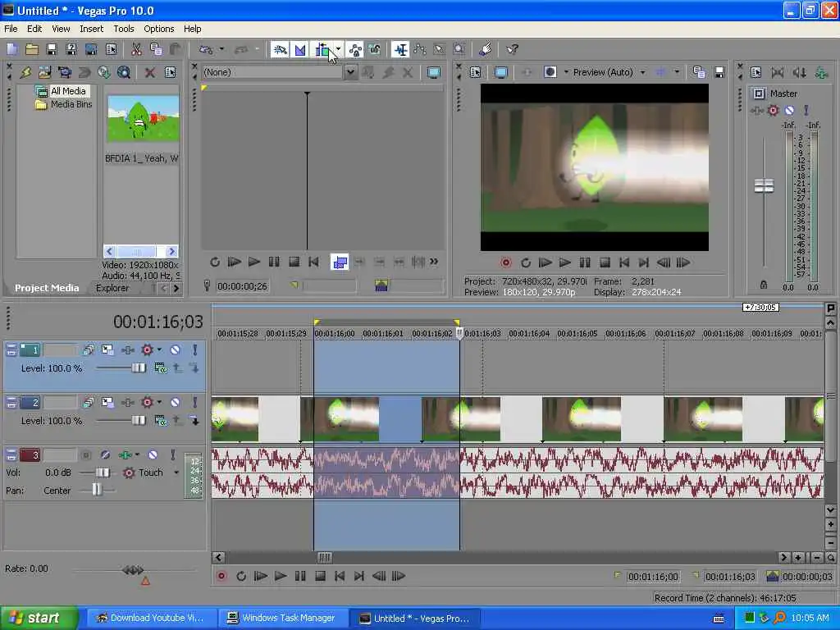Click the Copy icon in main toolbar
Viewport: 840px width, 630px height.
tap(156, 50)
